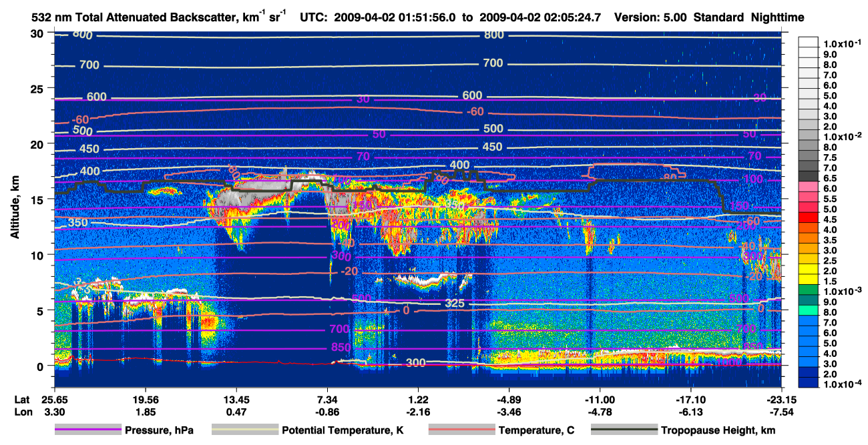
Task: Click the colorbar label '1.0x10⁻²'
Action: click(x=843, y=136)
